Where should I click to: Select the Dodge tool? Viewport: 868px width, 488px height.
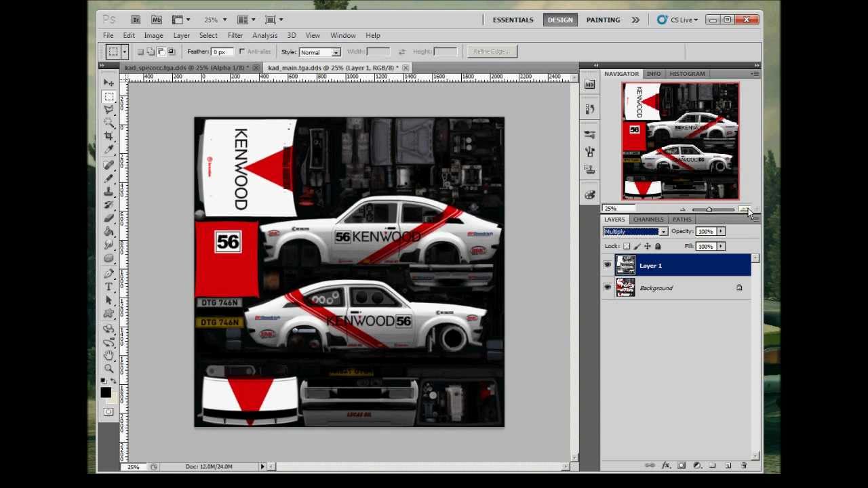(108, 258)
